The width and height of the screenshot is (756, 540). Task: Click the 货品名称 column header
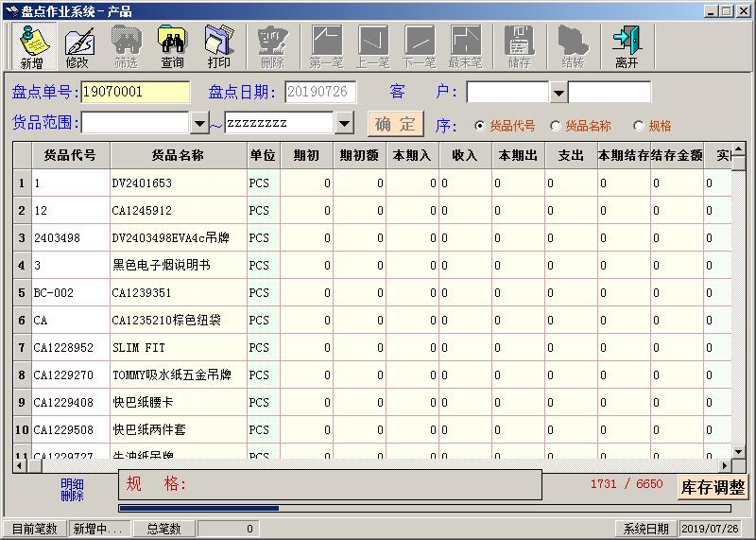point(179,155)
